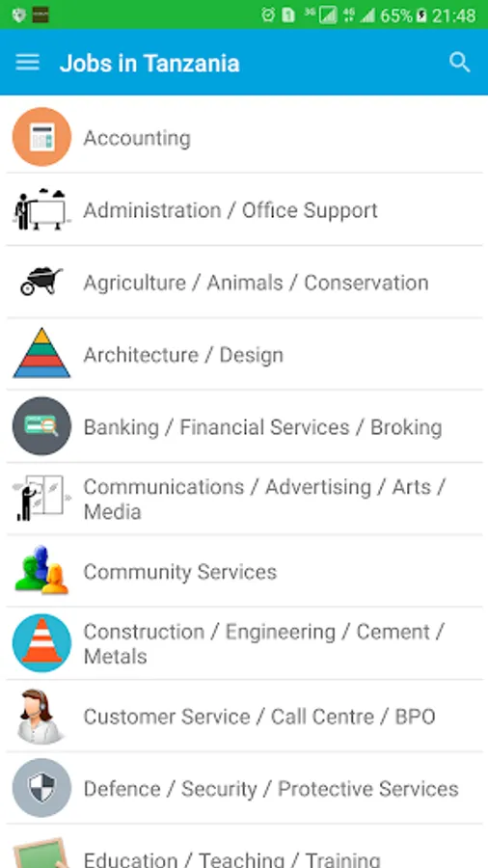
Task: Tap the headset agent Customer Service icon
Action: (39, 717)
